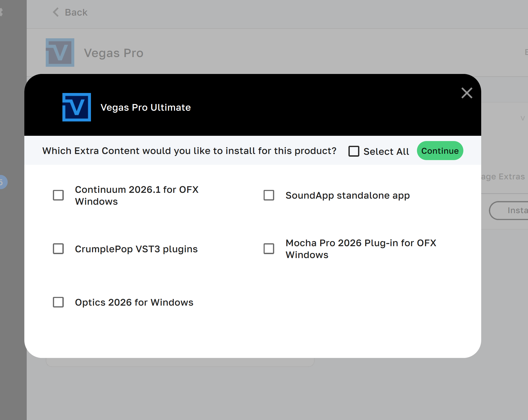
Task: Click the CrumplePop VST3 plugins label
Action: pos(136,249)
